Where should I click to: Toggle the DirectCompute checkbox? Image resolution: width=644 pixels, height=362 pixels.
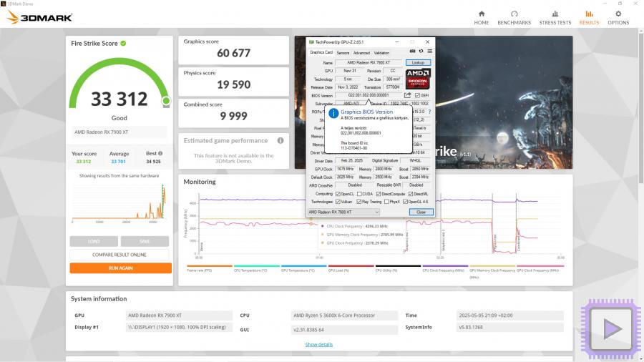point(379,194)
